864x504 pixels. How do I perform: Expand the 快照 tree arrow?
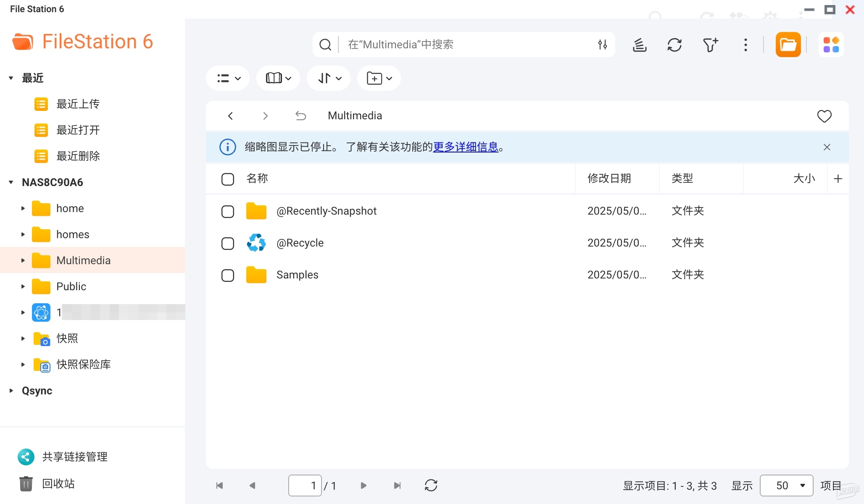23,339
